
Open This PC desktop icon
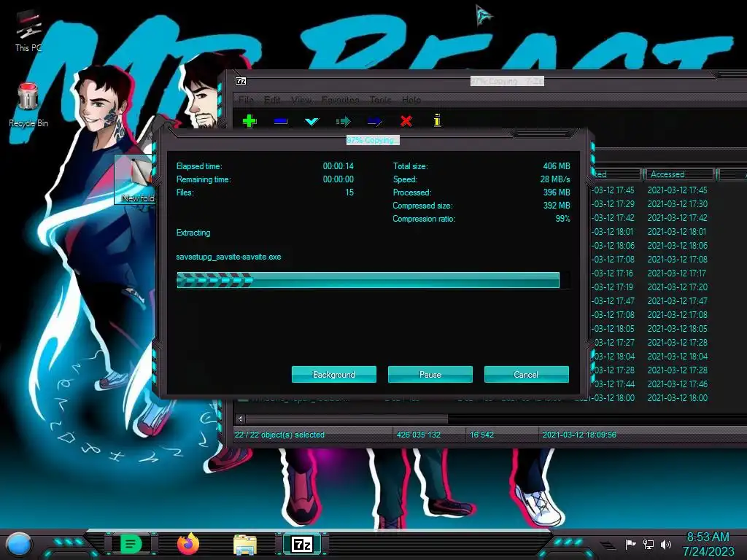(28, 31)
